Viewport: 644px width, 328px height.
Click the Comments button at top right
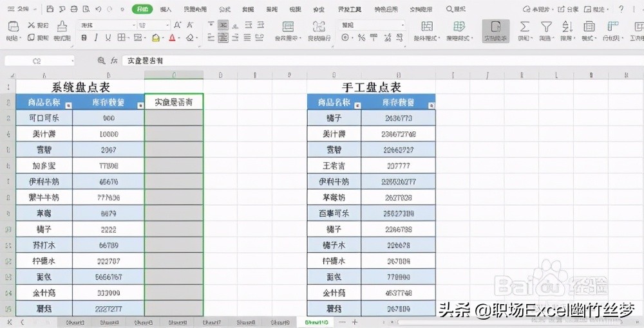(595, 9)
